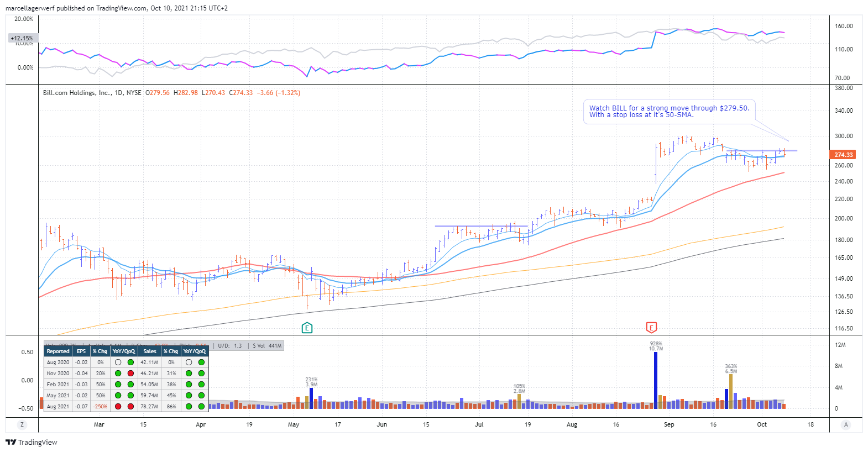
Task: Click the 928% 10.7M volume label
Action: [x=656, y=346]
